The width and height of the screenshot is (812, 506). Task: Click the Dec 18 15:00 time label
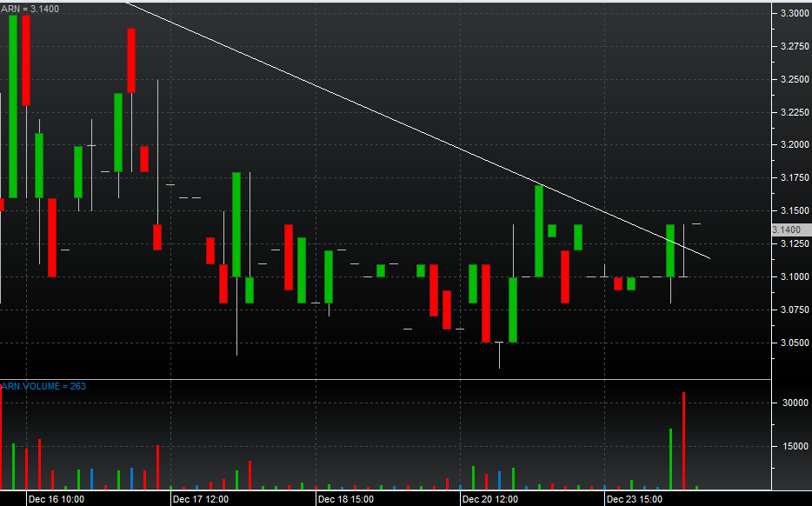pos(345,499)
